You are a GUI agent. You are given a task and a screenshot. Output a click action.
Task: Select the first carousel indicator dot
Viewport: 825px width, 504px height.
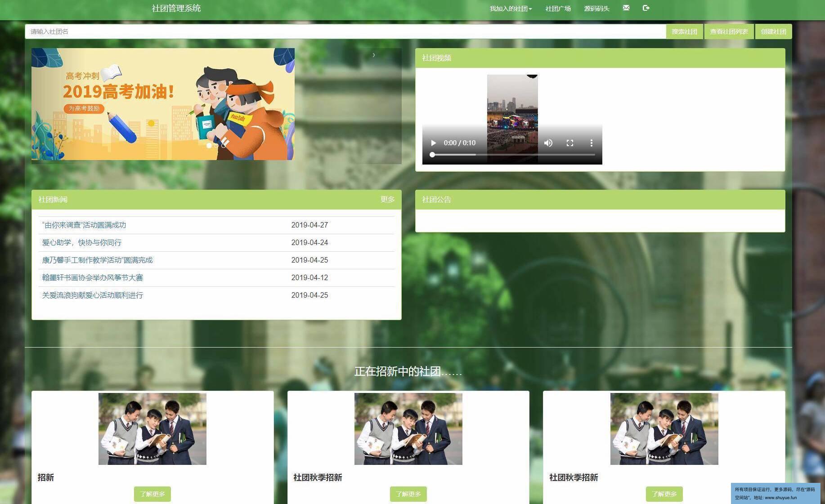(209, 145)
